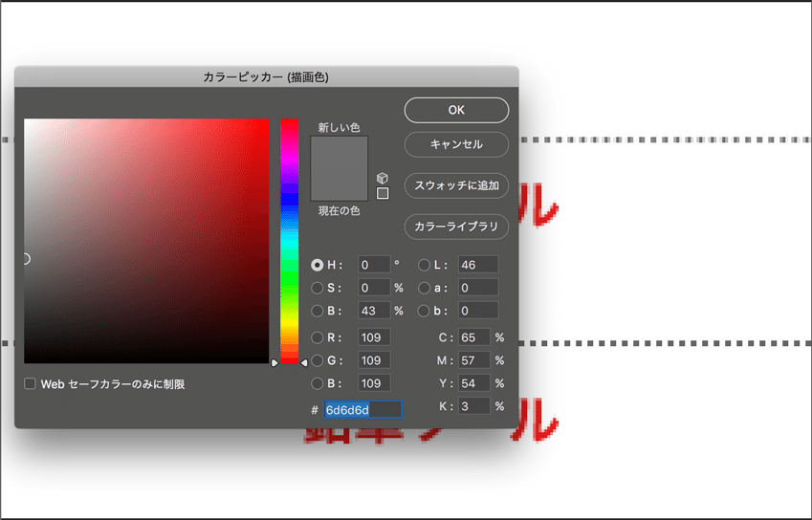Screen dimensions: 812x520
Task: Click the R value field
Action: (x=374, y=337)
